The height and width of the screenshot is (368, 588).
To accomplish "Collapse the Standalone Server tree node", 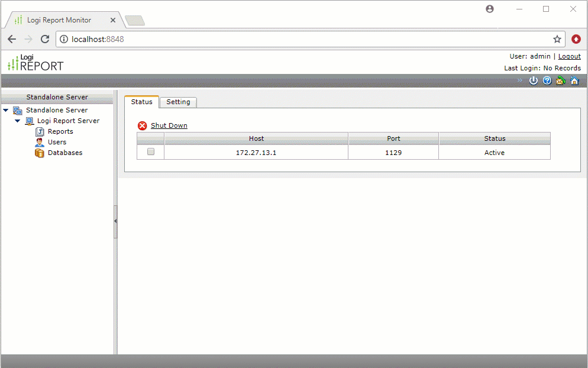I will click(5, 110).
